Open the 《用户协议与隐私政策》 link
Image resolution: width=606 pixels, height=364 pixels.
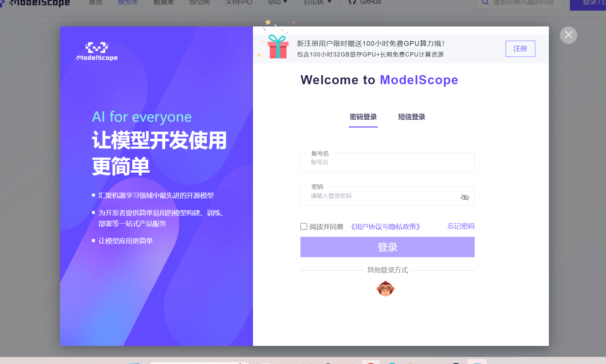pyautogui.click(x=386, y=227)
